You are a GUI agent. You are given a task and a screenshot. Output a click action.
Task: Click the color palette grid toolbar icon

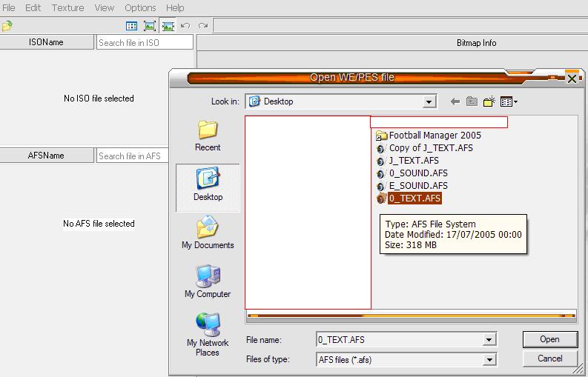click(x=131, y=26)
